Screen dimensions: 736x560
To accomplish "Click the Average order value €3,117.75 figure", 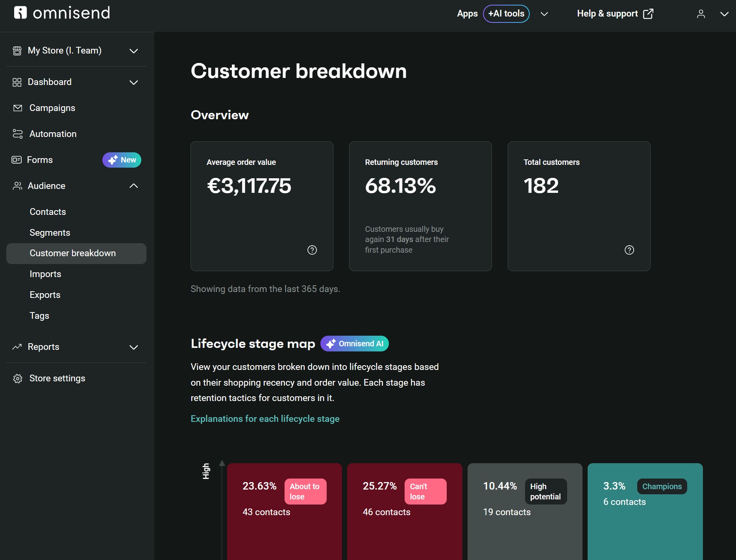I will point(249,186).
